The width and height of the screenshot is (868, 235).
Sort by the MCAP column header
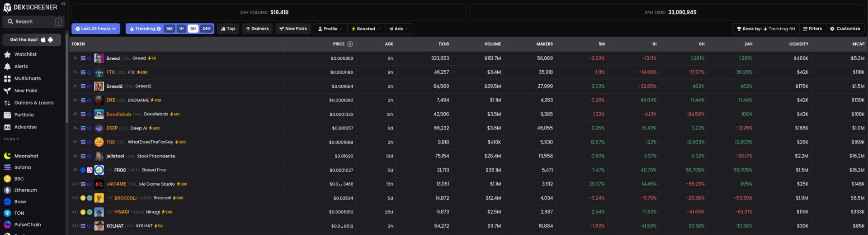point(858,44)
